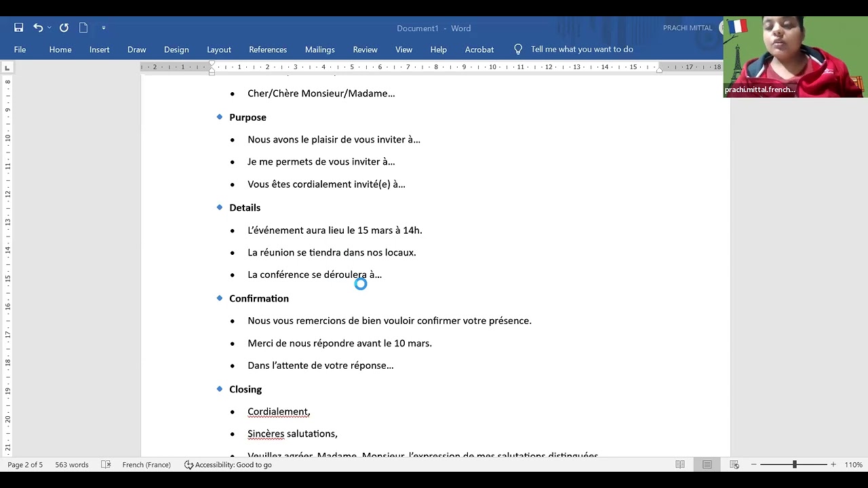Screen dimensions: 868x488
Task: Click the Tell me what you want field
Action: (582, 49)
